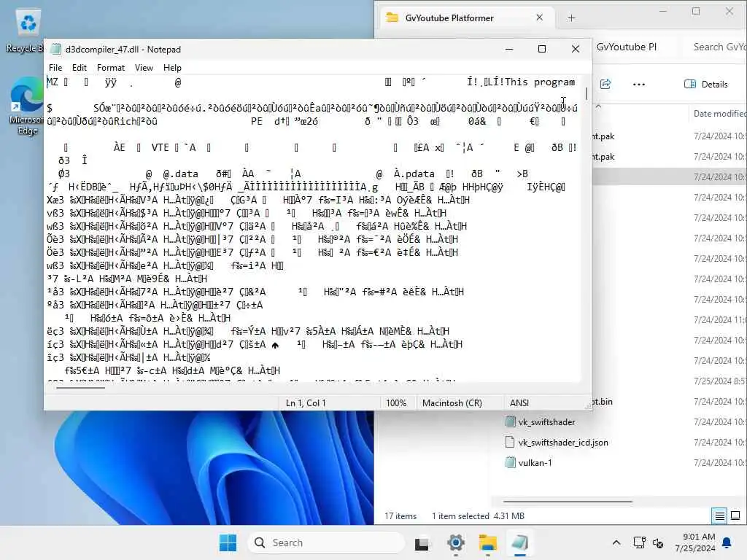Collapse the column header chevron in Explorer

pos(598,106)
